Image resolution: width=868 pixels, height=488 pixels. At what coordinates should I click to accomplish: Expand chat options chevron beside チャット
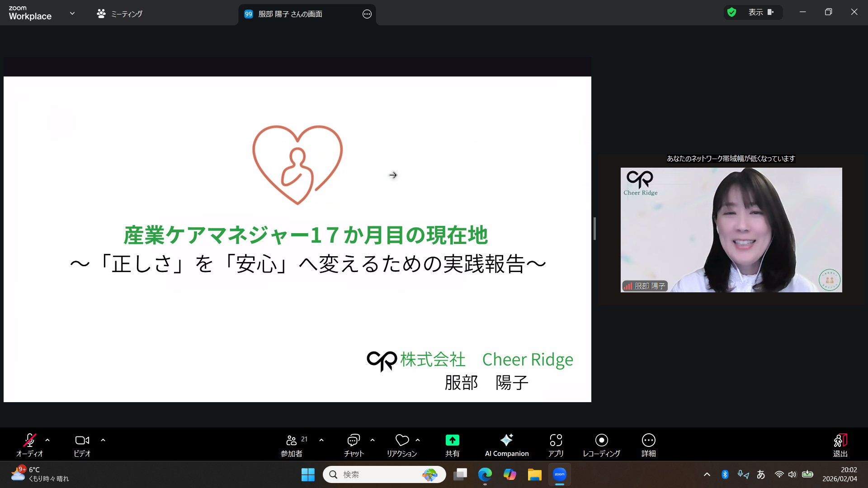click(373, 440)
